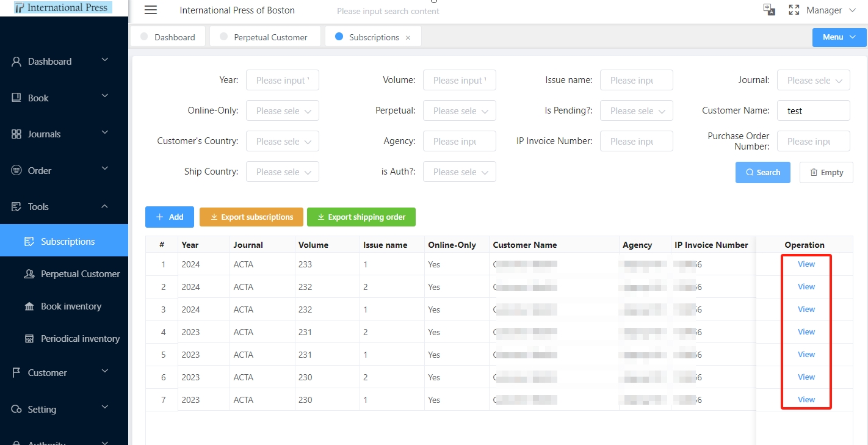Click the Order sidebar icon
The width and height of the screenshot is (868, 445).
(x=16, y=171)
